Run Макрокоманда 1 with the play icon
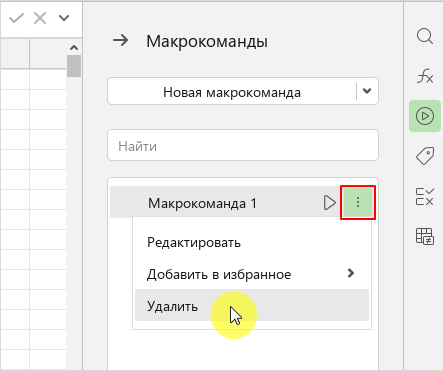Screen dimensions: 444x371 (329, 203)
